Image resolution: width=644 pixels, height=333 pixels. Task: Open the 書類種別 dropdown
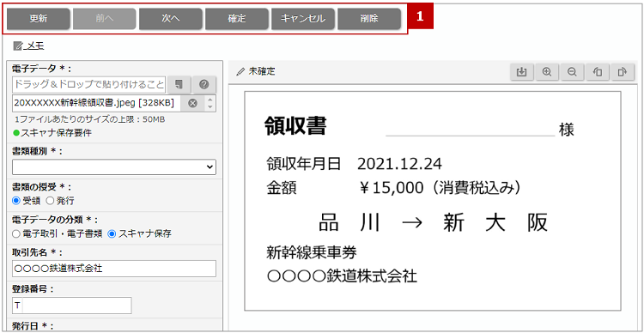114,167
